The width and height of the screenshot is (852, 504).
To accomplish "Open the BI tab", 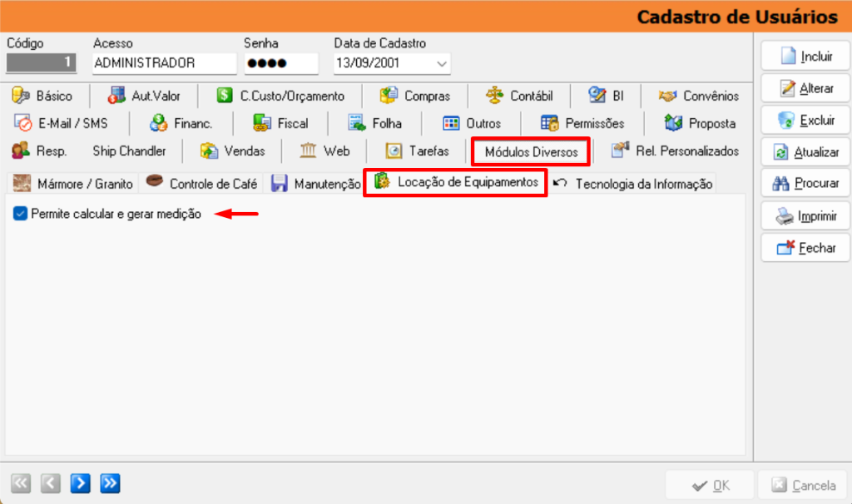I will 606,96.
